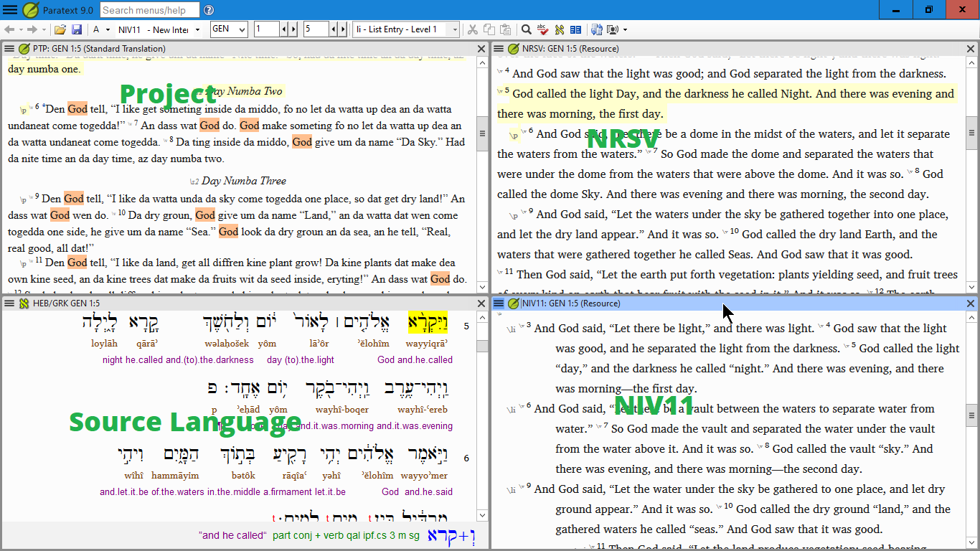Click the PTP panel leaf icon
Image resolution: width=980 pixels, height=551 pixels.
tap(24, 49)
